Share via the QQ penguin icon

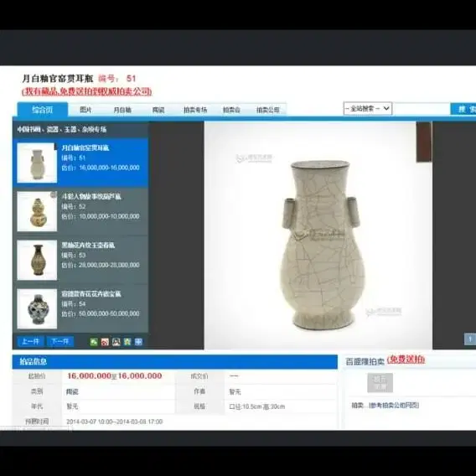(x=116, y=342)
